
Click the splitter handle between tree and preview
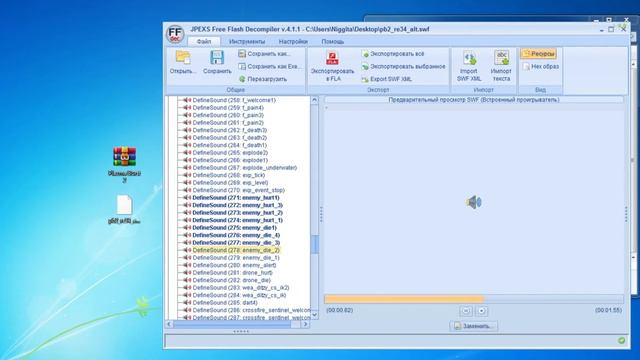pos(321,214)
